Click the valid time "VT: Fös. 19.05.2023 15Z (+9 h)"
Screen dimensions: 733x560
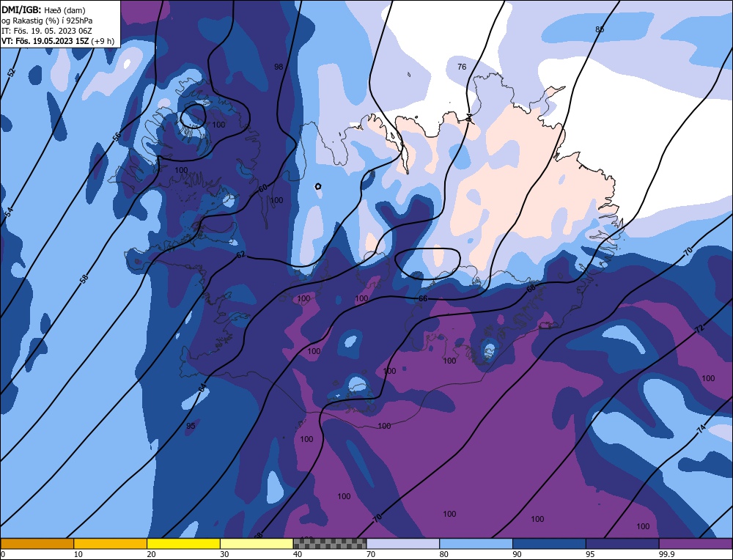click(57, 41)
